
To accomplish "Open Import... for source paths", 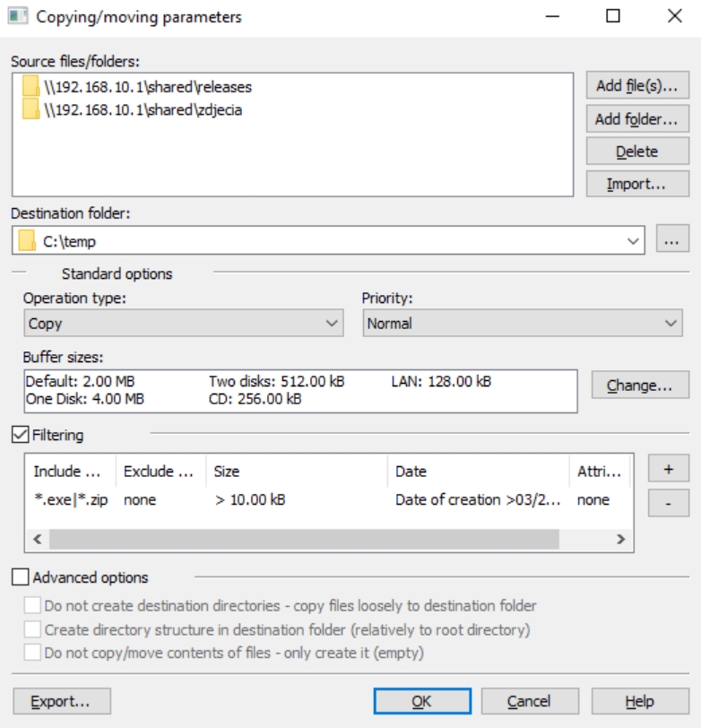I will click(637, 184).
